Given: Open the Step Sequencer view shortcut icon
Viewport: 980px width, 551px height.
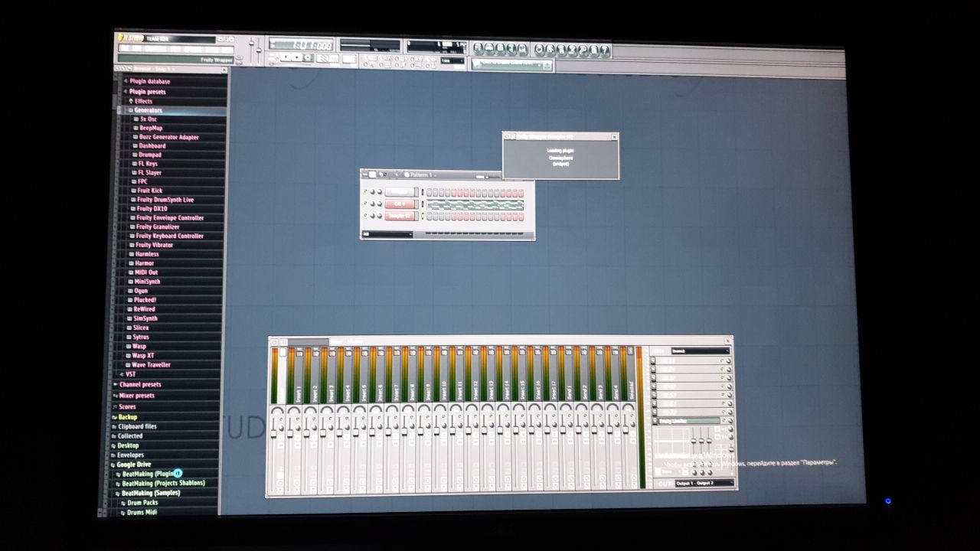Looking at the screenshot, I should coord(489,49).
